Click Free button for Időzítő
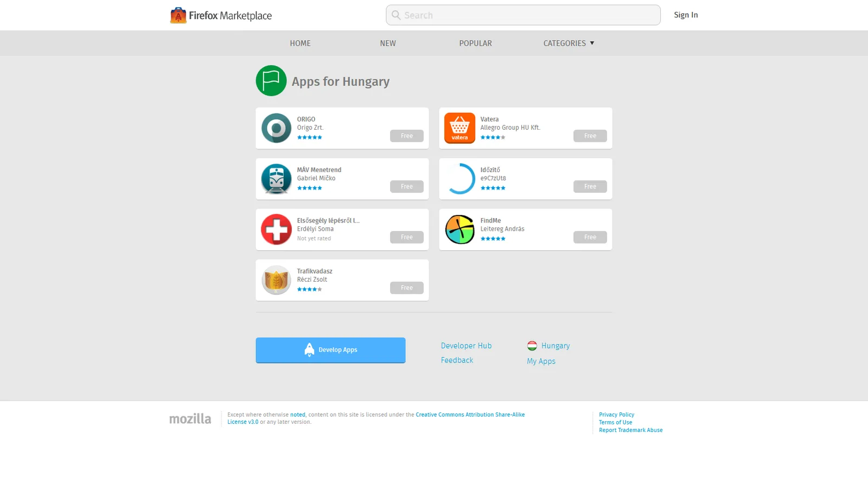Image resolution: width=868 pixels, height=477 pixels. pos(590,187)
